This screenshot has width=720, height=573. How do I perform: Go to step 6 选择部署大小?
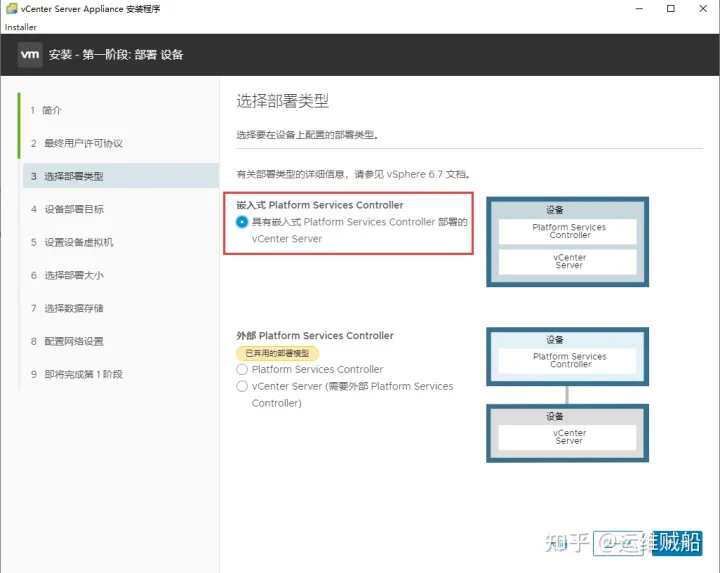[x=73, y=275]
